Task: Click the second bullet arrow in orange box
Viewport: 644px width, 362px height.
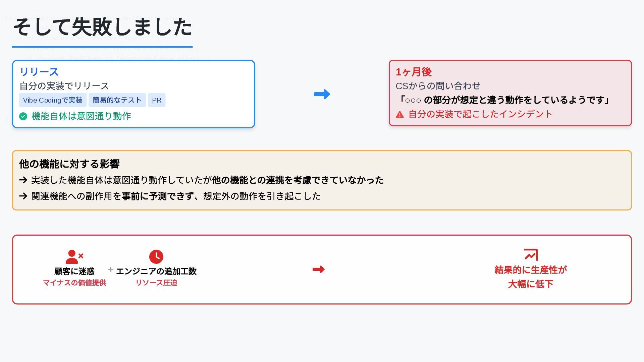Action: click(x=23, y=196)
